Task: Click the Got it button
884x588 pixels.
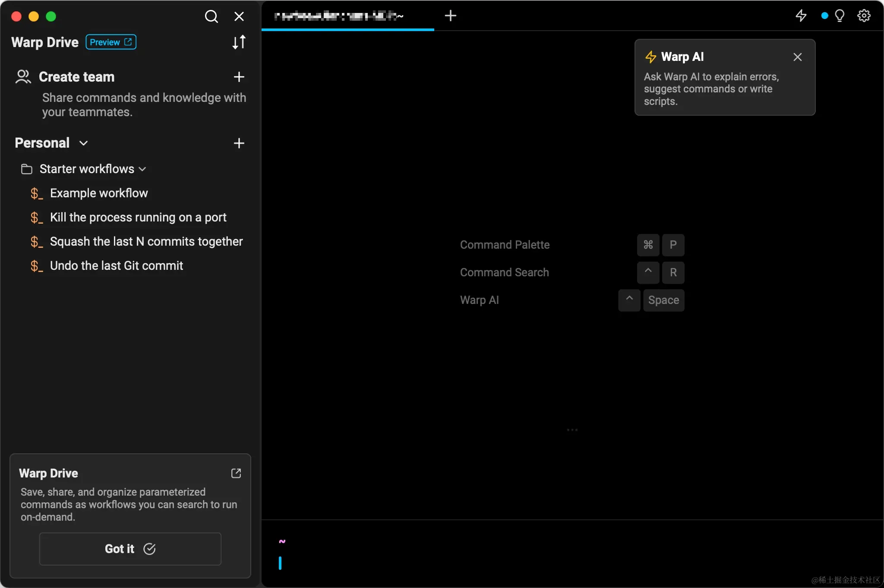Action: [x=130, y=549]
